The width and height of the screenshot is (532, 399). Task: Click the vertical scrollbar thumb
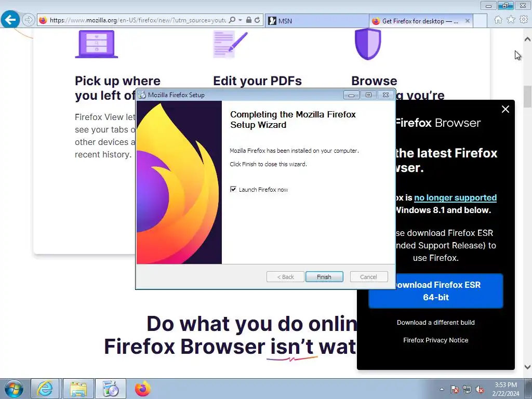pyautogui.click(x=527, y=97)
